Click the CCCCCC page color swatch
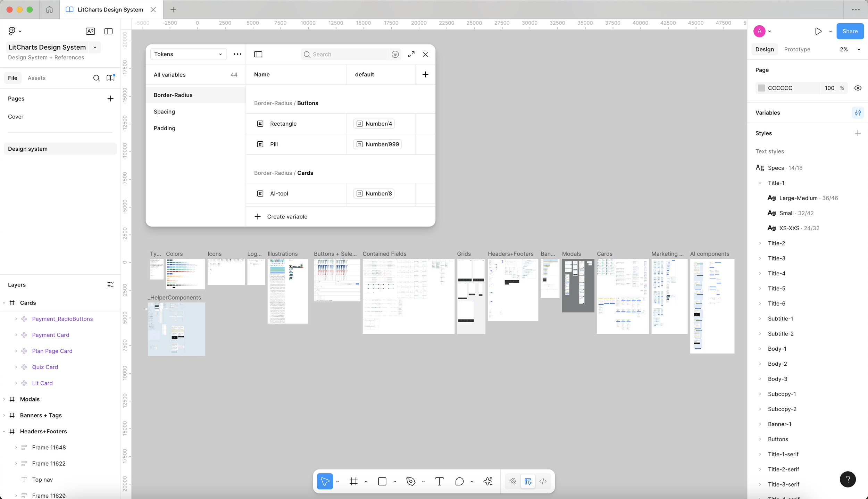Image resolution: width=868 pixels, height=499 pixels. coord(761,88)
